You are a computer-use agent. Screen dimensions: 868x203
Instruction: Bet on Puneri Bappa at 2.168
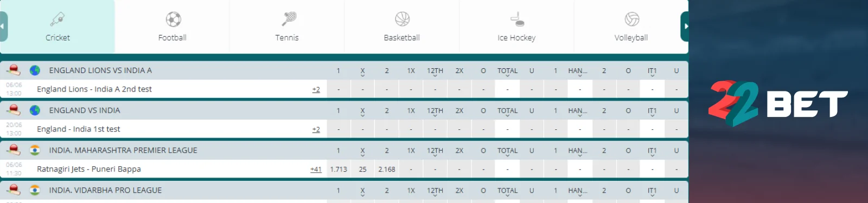coord(387,169)
